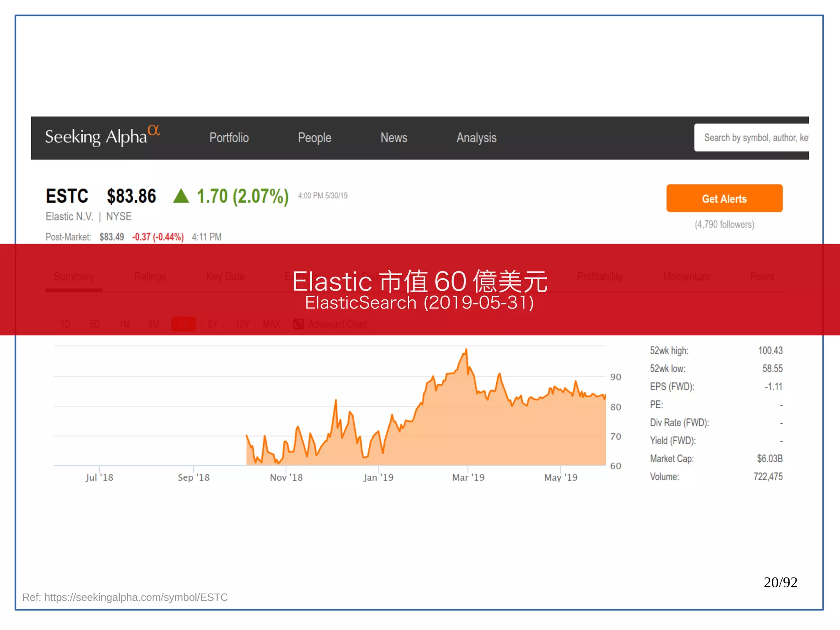Click the symbol search field

pos(751,138)
